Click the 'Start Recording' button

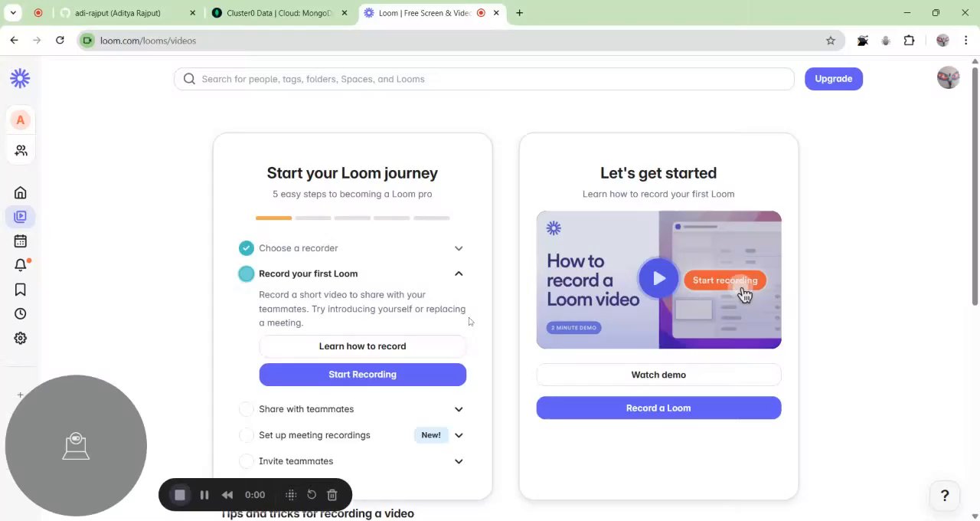362,375
